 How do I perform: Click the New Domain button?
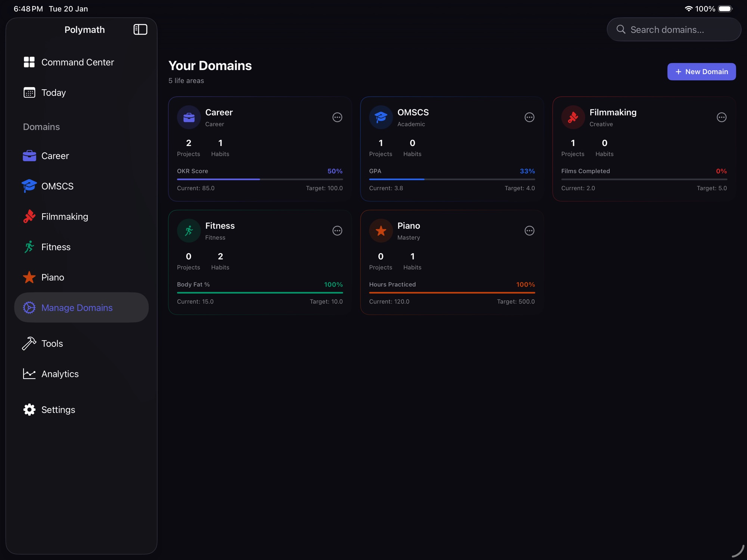[701, 72]
